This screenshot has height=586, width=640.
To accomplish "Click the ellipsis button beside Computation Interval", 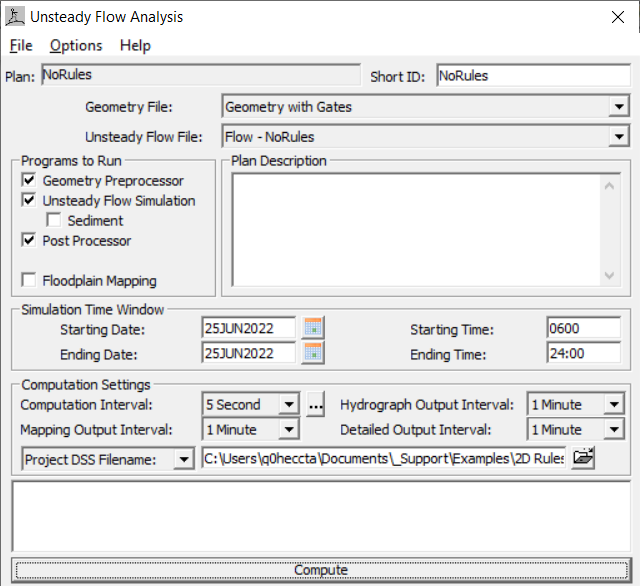I will [316, 405].
